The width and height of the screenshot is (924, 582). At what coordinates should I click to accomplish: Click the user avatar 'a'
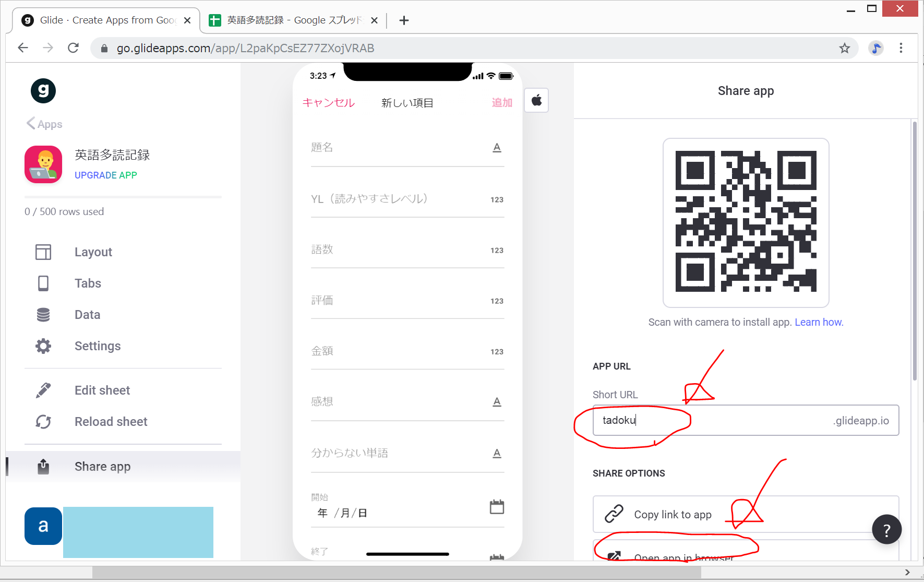coord(43,526)
